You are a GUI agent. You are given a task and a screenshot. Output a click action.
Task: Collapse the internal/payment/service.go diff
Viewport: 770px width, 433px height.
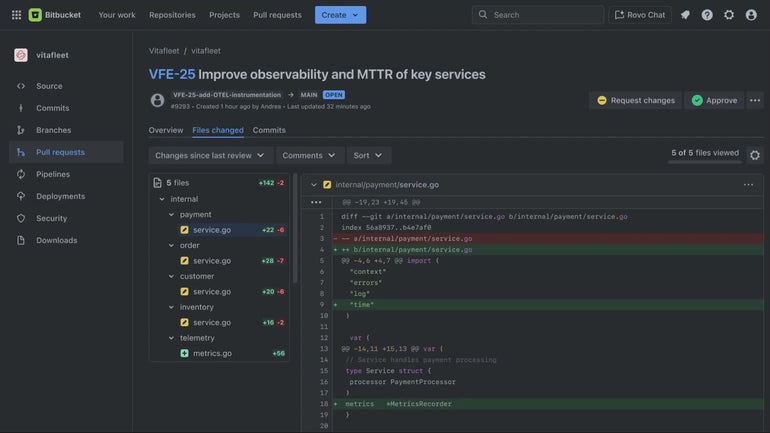[x=314, y=185]
